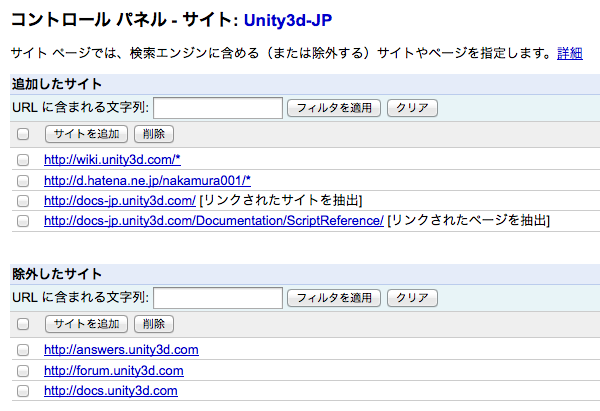This screenshot has height=411, width=600.
Task: Open the 詳細 details link
Action: pos(570,53)
